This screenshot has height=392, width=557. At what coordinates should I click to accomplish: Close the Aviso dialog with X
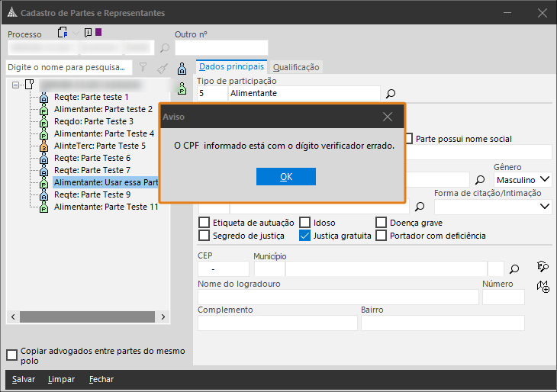point(388,117)
